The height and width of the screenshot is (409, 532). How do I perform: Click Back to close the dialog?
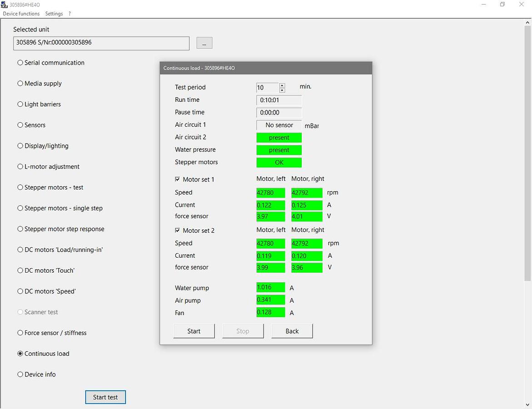point(292,331)
